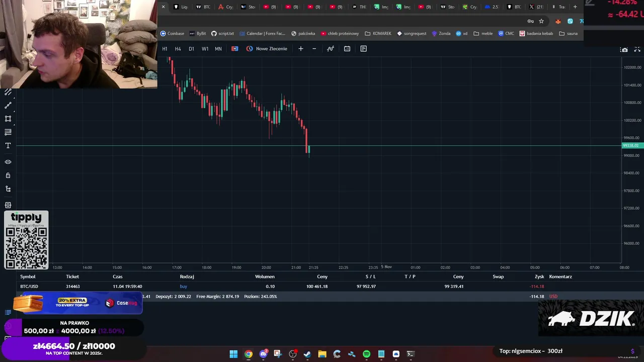Toggle the bottom panel icon in left toolbar
The height and width of the screenshot is (362, 644).
tap(8, 205)
